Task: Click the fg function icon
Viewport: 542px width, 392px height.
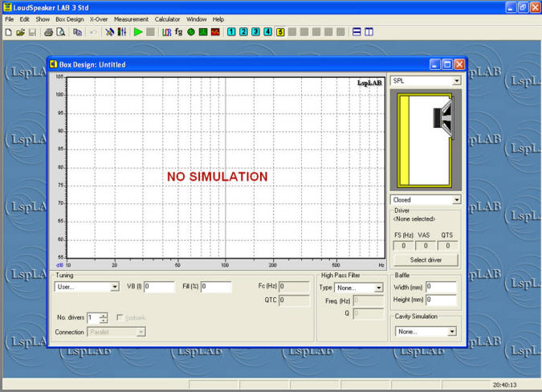Action: pyautogui.click(x=178, y=32)
